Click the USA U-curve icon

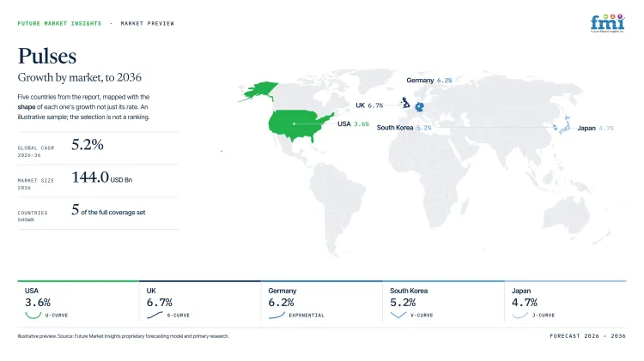click(x=33, y=315)
